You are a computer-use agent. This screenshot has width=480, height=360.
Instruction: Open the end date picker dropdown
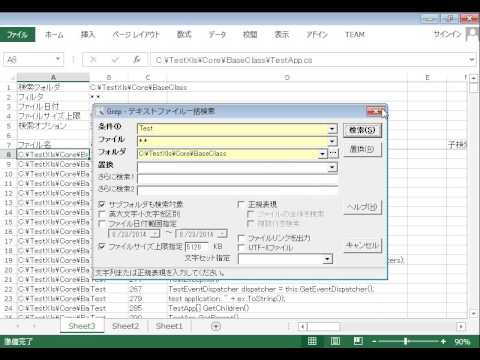tap(223, 234)
